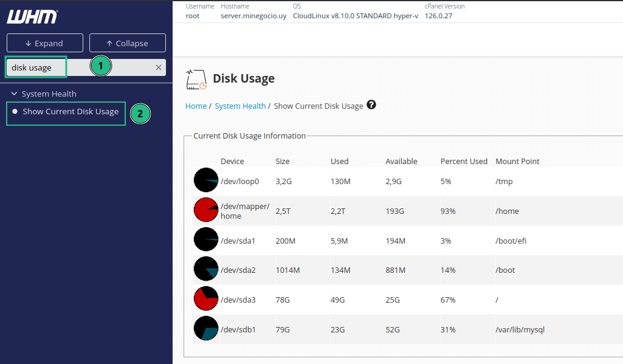Viewport: 623px width, 364px height.
Task: Open the help question mark icon
Action: coord(371,105)
